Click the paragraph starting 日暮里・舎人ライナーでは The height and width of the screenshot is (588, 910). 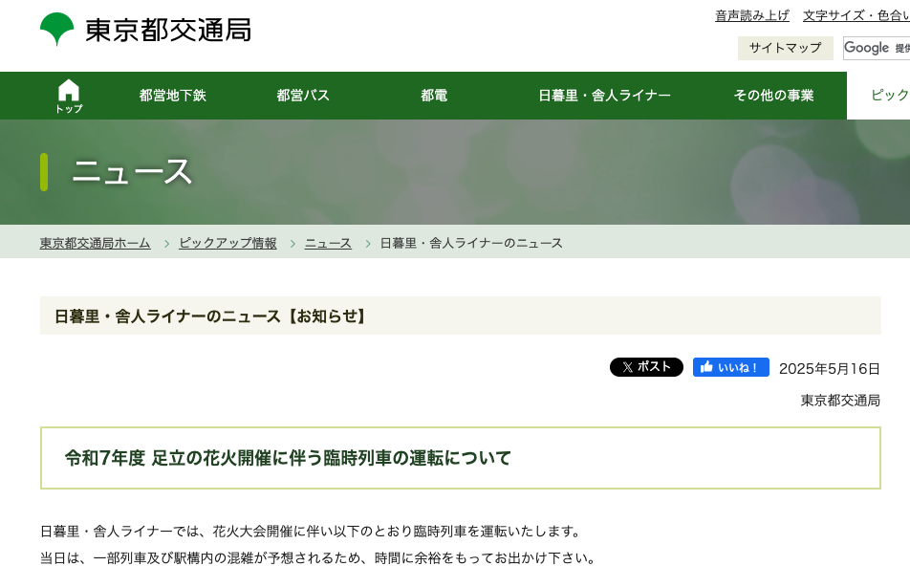pyautogui.click(x=311, y=532)
